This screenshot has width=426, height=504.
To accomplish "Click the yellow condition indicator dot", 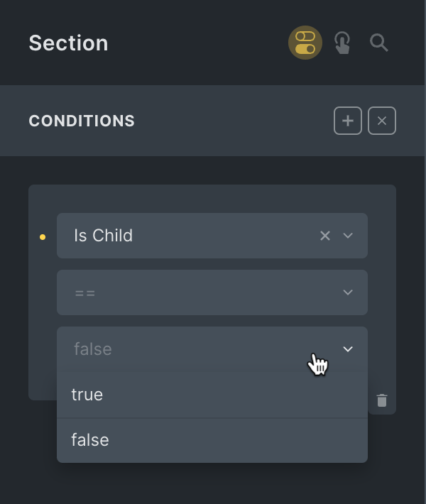I will click(x=43, y=236).
